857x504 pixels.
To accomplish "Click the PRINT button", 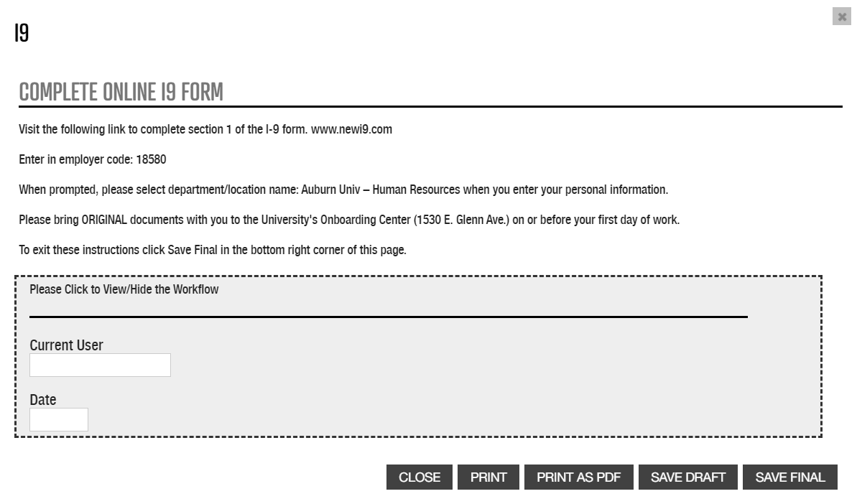I will (488, 477).
